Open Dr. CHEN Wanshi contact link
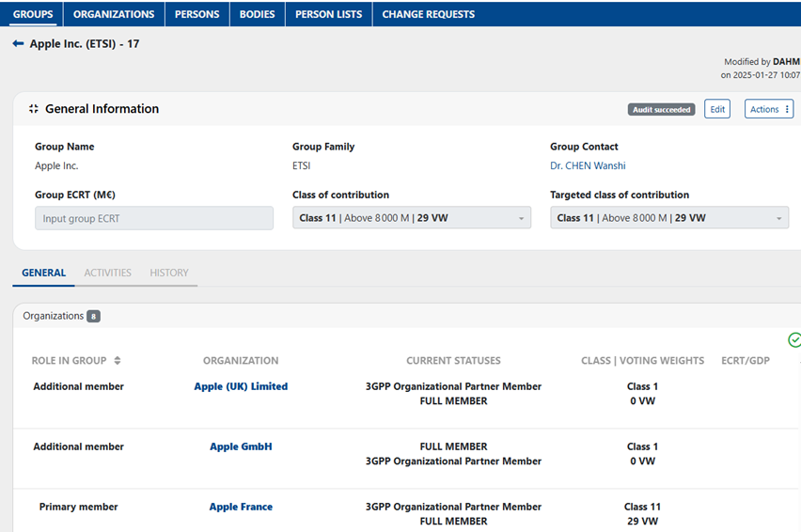The height and width of the screenshot is (532, 801). [588, 166]
